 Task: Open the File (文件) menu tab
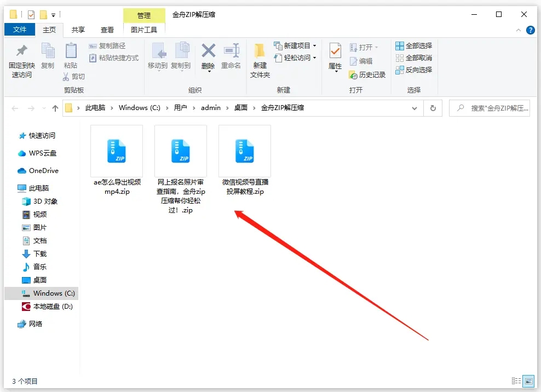(20, 30)
